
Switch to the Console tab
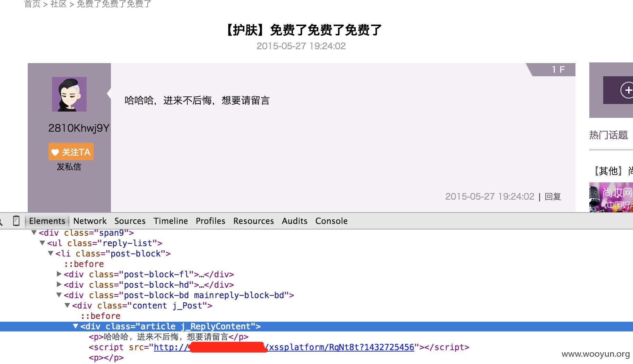coord(331,221)
